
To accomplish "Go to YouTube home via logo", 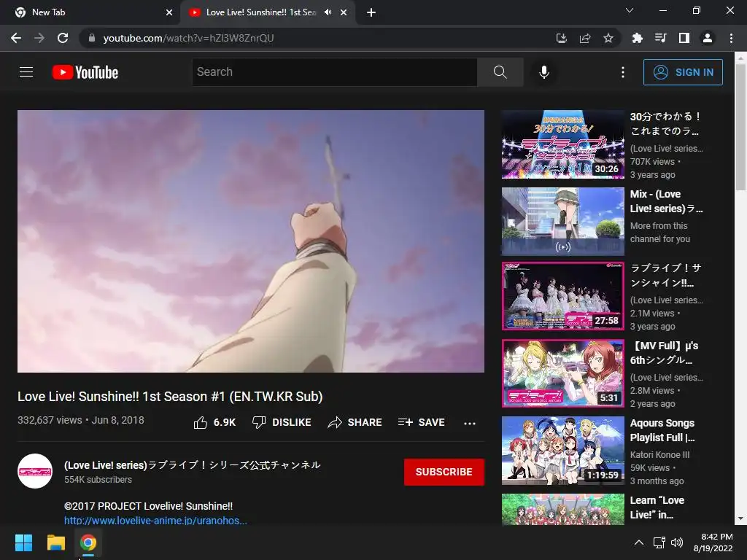I will [85, 72].
